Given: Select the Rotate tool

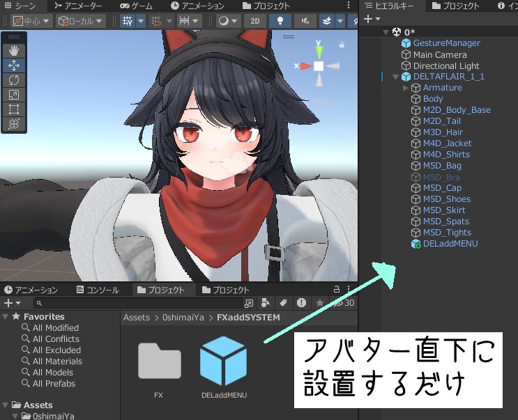Looking at the screenshot, I should pos(13,80).
